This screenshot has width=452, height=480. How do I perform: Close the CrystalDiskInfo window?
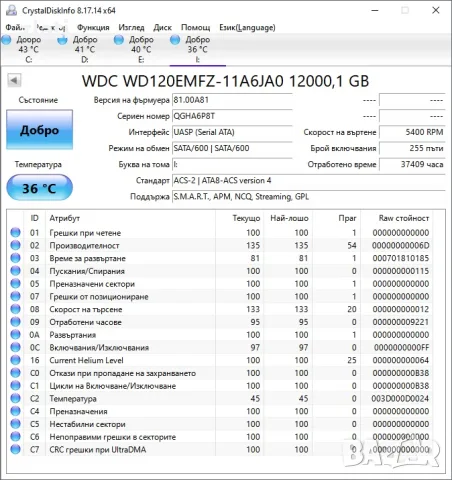436,10
